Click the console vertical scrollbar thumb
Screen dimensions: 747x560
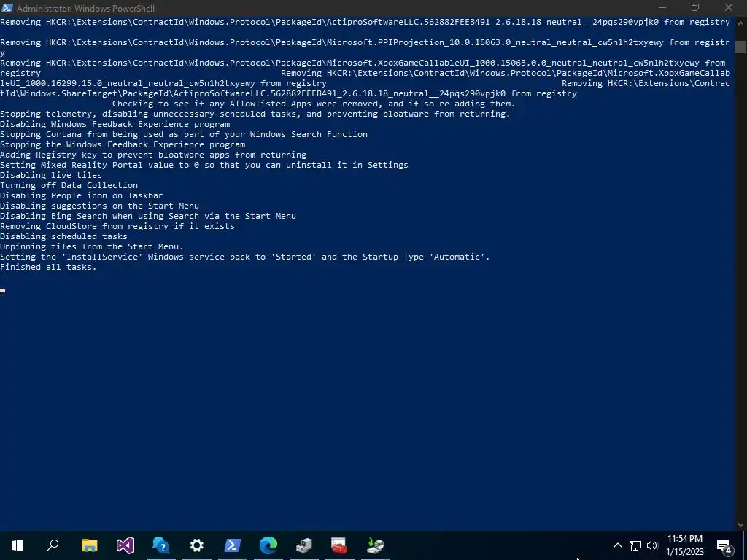(x=740, y=47)
